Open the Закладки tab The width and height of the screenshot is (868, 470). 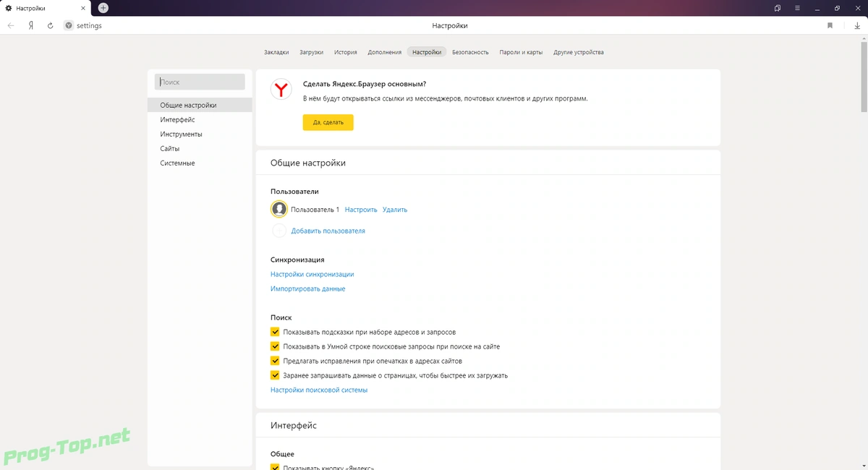[x=276, y=52]
